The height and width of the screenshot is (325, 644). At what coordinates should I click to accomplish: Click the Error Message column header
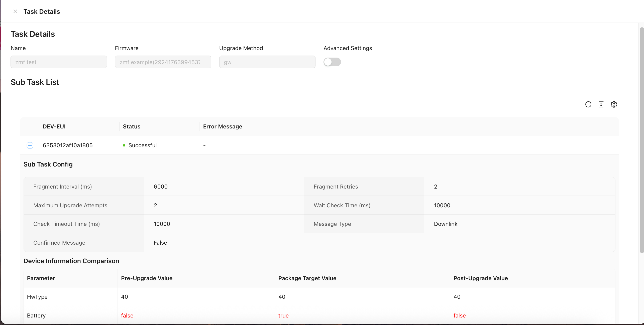click(223, 126)
